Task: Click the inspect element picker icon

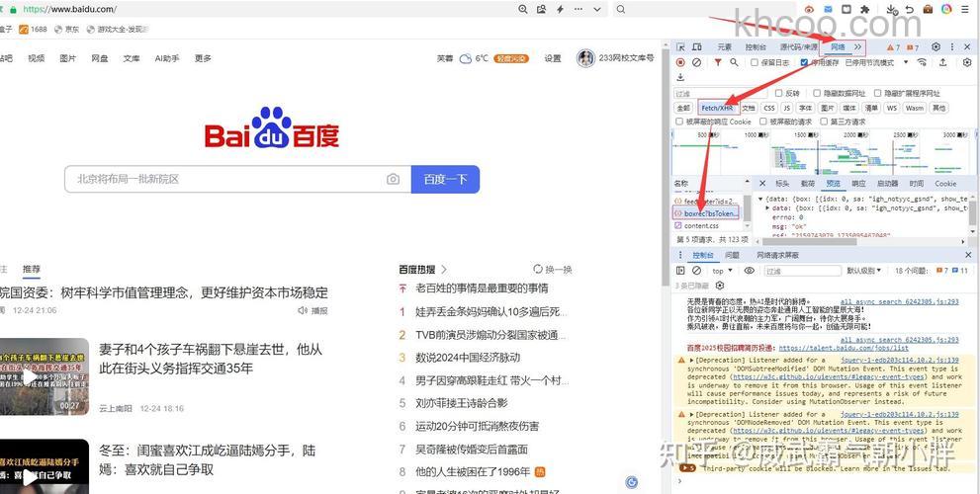Action: coord(680,46)
